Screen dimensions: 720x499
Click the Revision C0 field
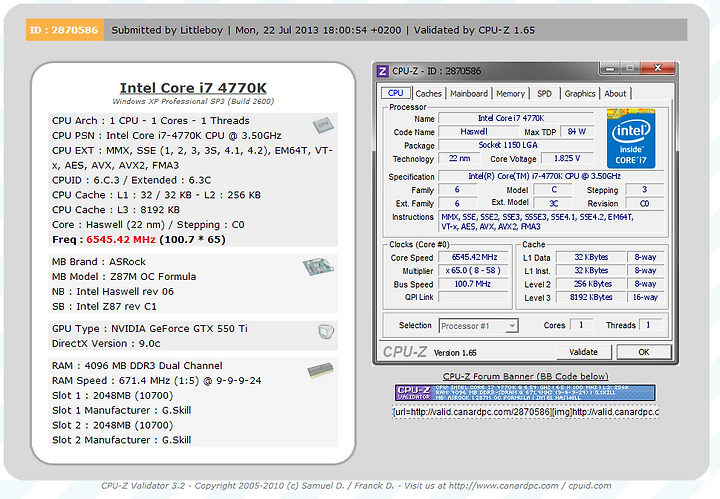[645, 203]
